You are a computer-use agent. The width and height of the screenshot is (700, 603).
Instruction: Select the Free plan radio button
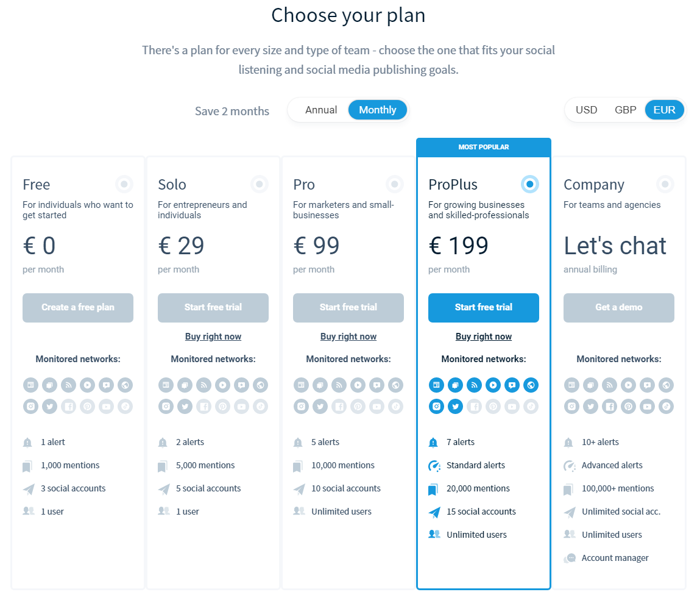point(124,184)
